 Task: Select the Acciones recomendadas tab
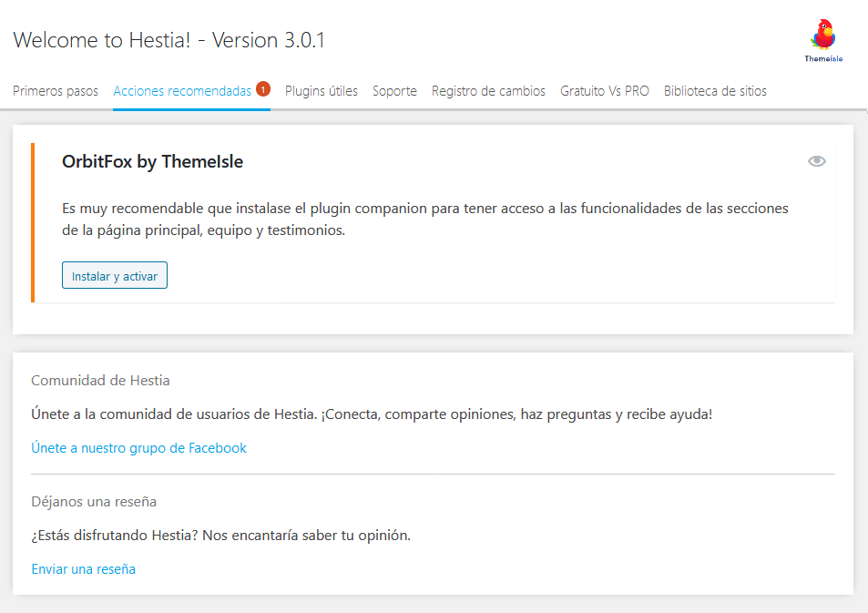(182, 91)
